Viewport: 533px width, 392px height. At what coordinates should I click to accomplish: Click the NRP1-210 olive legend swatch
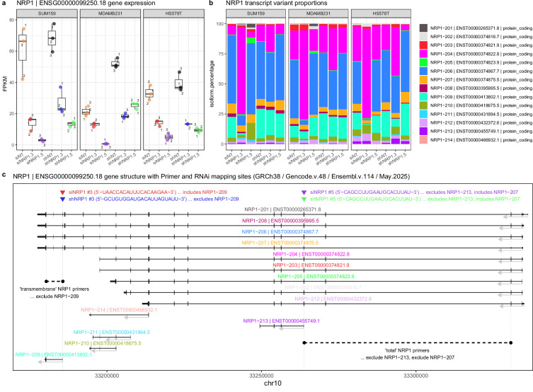tap(423, 105)
